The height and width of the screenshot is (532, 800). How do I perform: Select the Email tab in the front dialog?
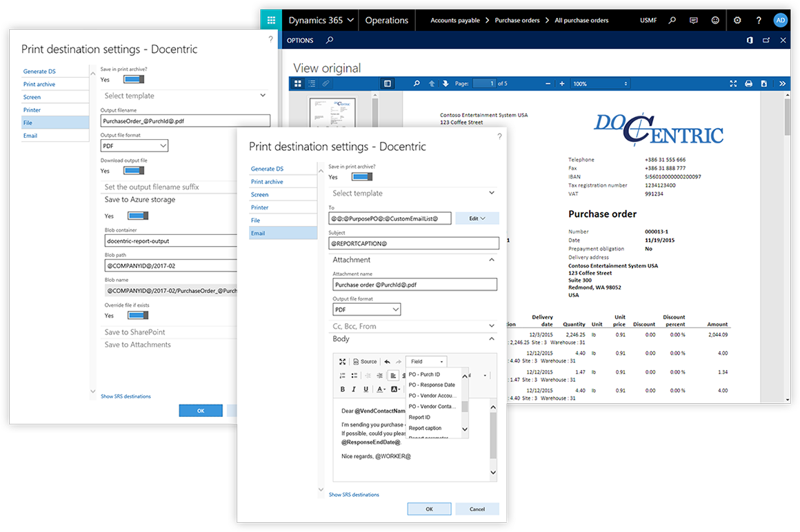[283, 234]
